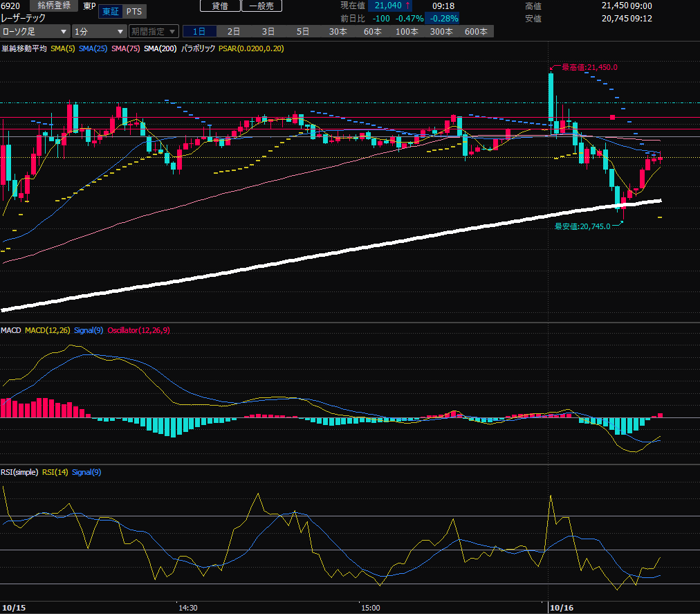Select the 600本 bar count tab

point(476,32)
